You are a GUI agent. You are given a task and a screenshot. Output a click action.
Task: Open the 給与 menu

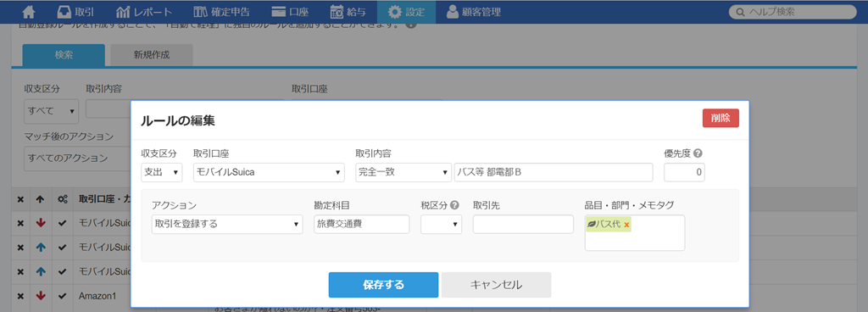tap(348, 12)
